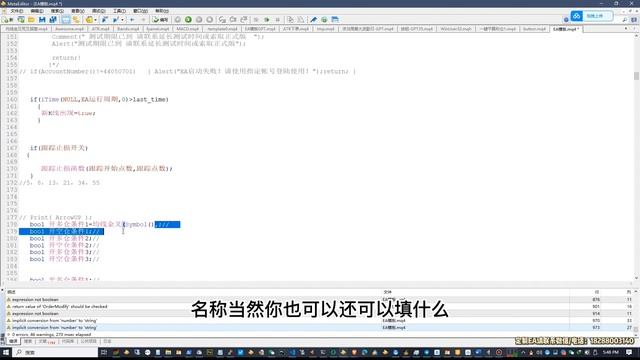The image size is (640, 360).
Task: Click the highlighted 'bool 开空仓条件1' line
Action: pyautogui.click(x=61, y=231)
